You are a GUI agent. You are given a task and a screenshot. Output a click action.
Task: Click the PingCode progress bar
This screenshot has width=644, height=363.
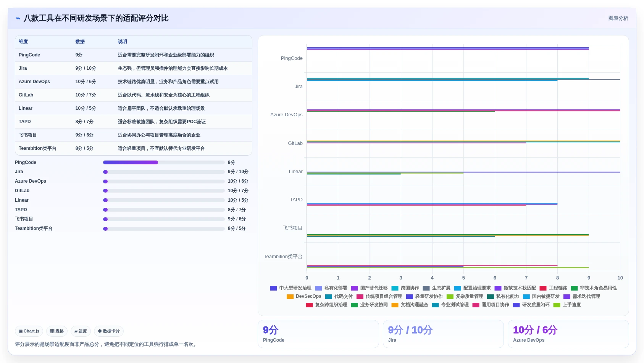[x=164, y=162]
